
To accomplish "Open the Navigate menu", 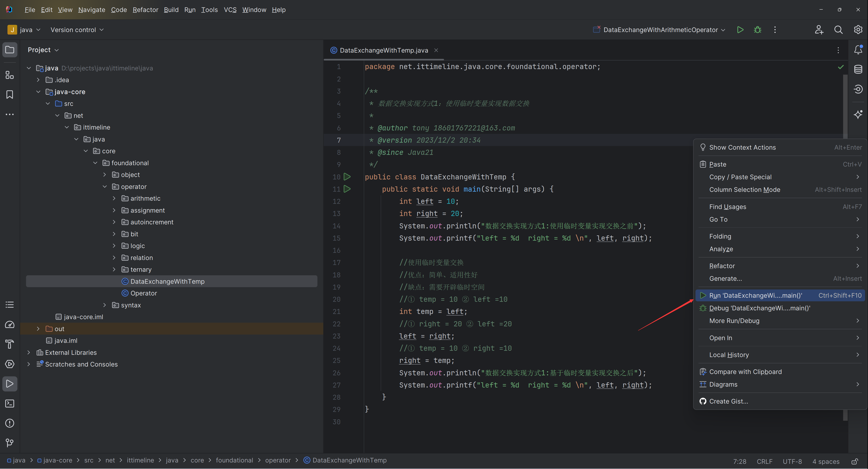I will point(92,10).
